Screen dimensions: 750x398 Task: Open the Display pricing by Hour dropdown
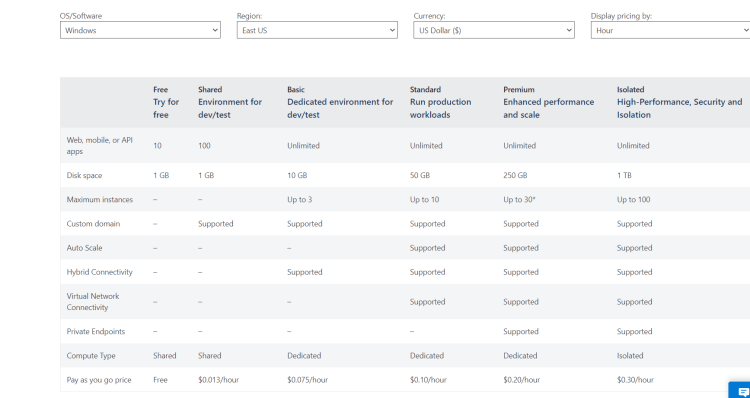[x=671, y=30]
